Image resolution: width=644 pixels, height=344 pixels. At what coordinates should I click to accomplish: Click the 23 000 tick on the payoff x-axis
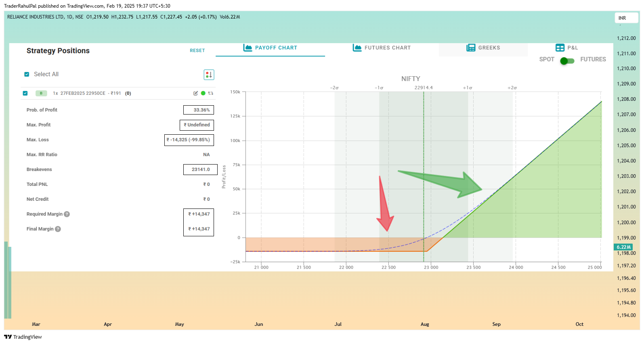click(431, 267)
